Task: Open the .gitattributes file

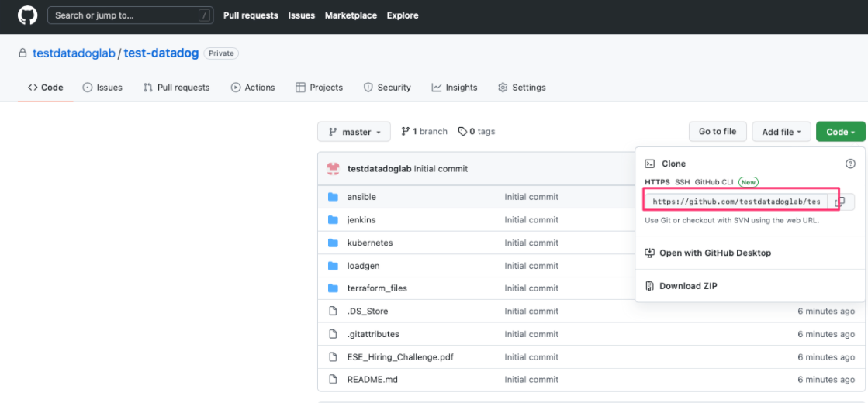Action: (x=373, y=335)
